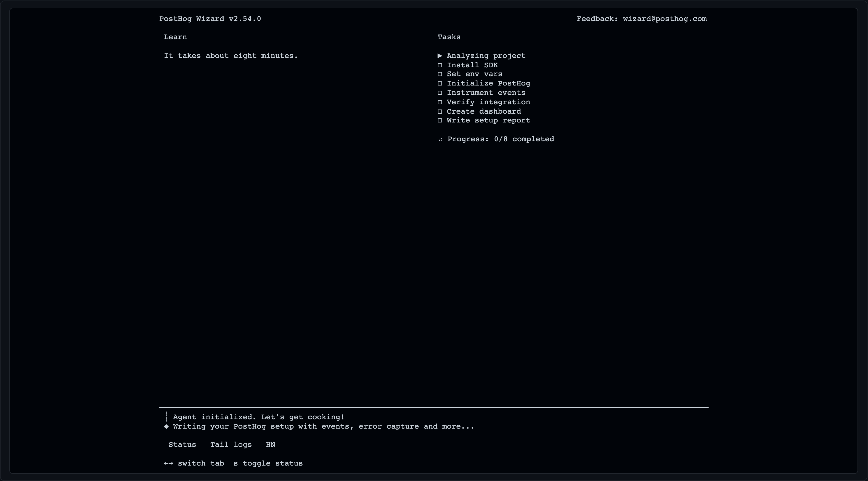Image resolution: width=868 pixels, height=481 pixels.
Task: Click the 'Verify integration' task text
Action: [488, 102]
